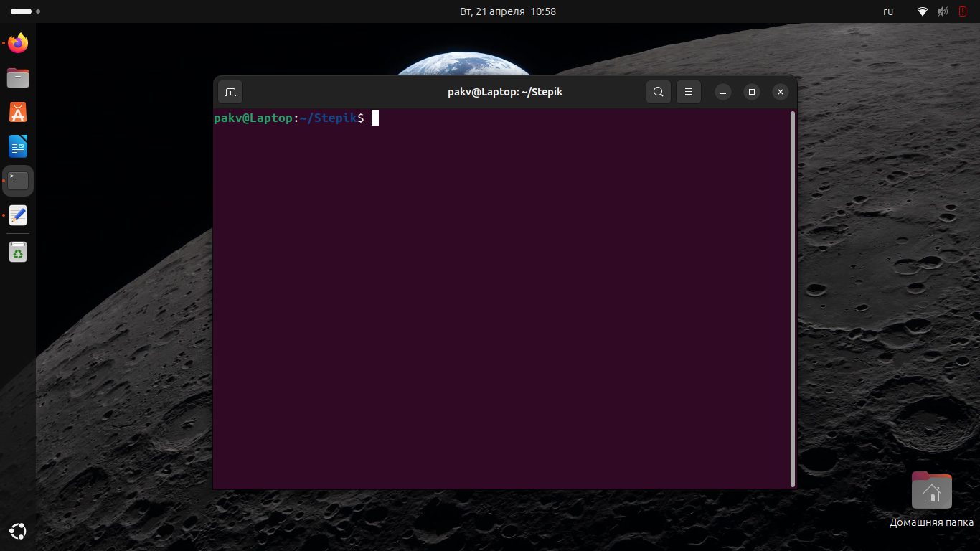
Task: Open the Text Editor dock icon
Action: (x=18, y=215)
